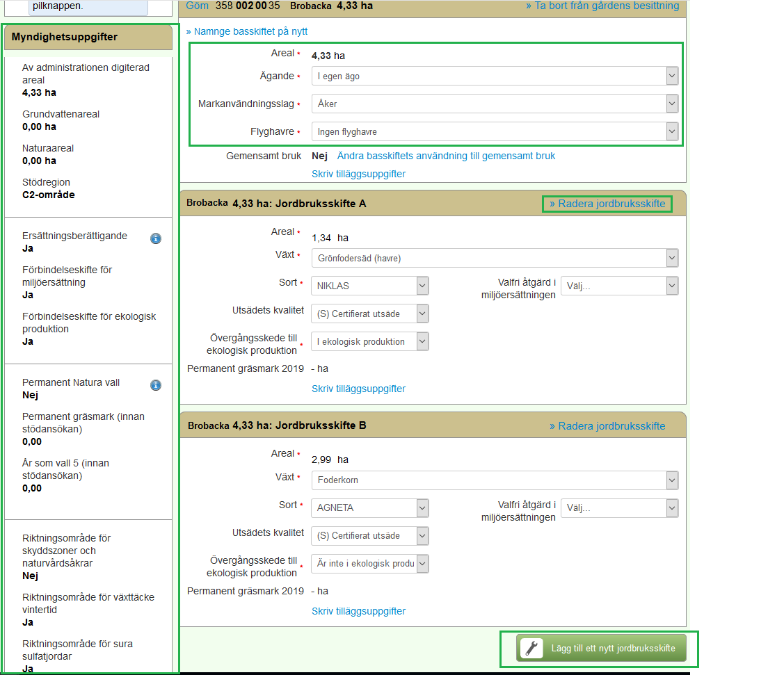Viewport: 784px width, 675px height.
Task: Click the Stödregion value C2-område
Action: 49,195
